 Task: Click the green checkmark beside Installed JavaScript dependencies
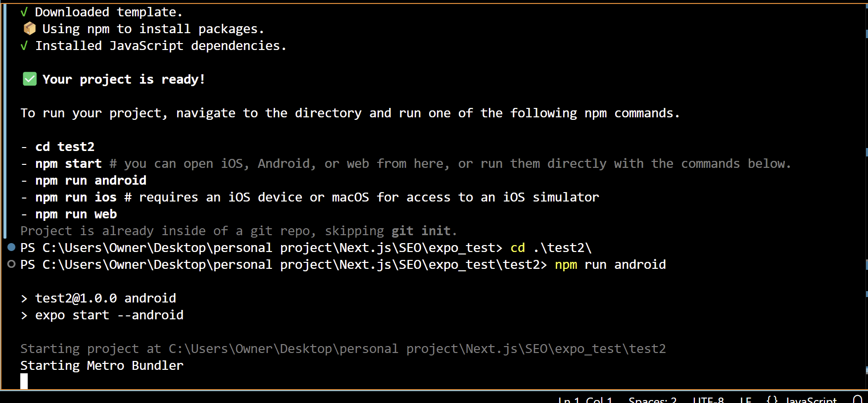[24, 46]
